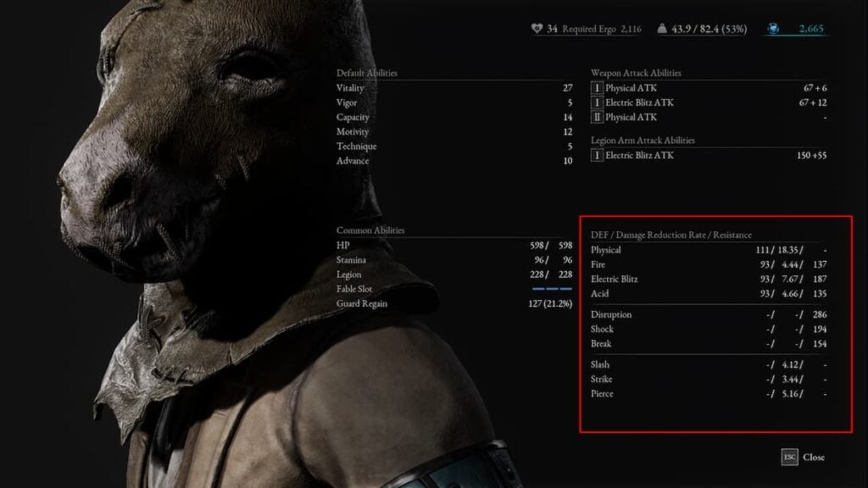
Task: Click the Break resistance value 154
Action: point(820,344)
